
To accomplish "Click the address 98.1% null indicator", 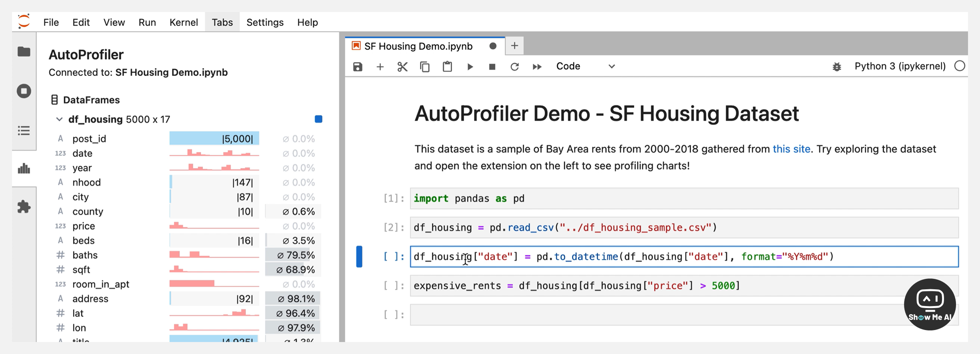I will [x=293, y=299].
